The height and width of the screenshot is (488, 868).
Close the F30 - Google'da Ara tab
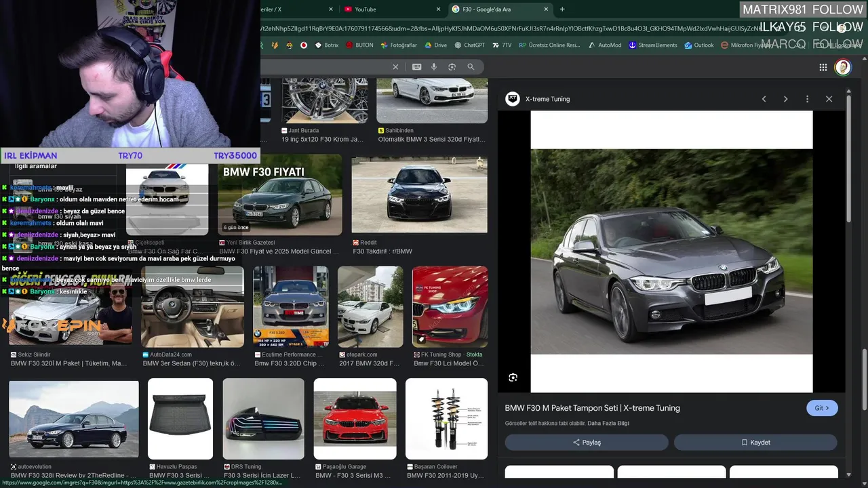[546, 9]
